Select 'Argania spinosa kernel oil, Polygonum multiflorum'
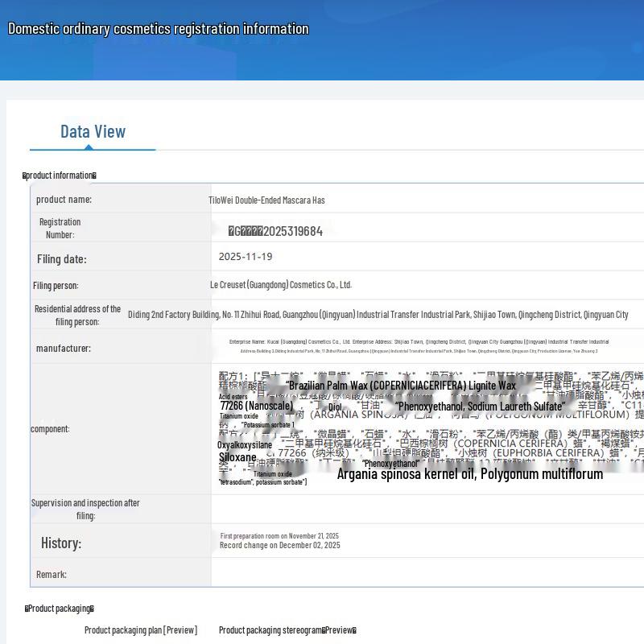The height and width of the screenshot is (644, 644). (470, 474)
